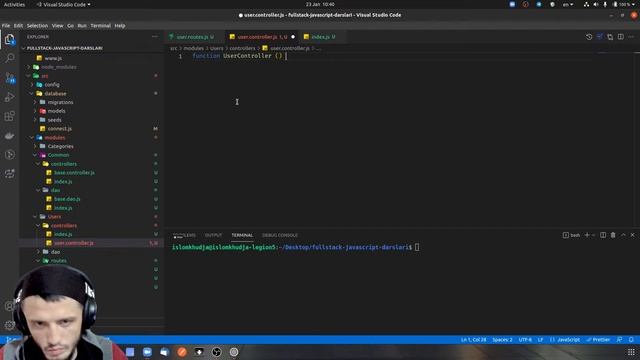Switch to user.routes.js editor tab

click(192, 37)
